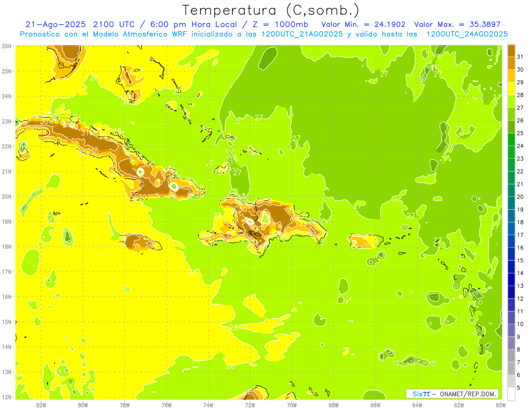The height and width of the screenshot is (411, 532).
Task: Pick the green legend swatch between 26 and 27
Action: (x=511, y=114)
